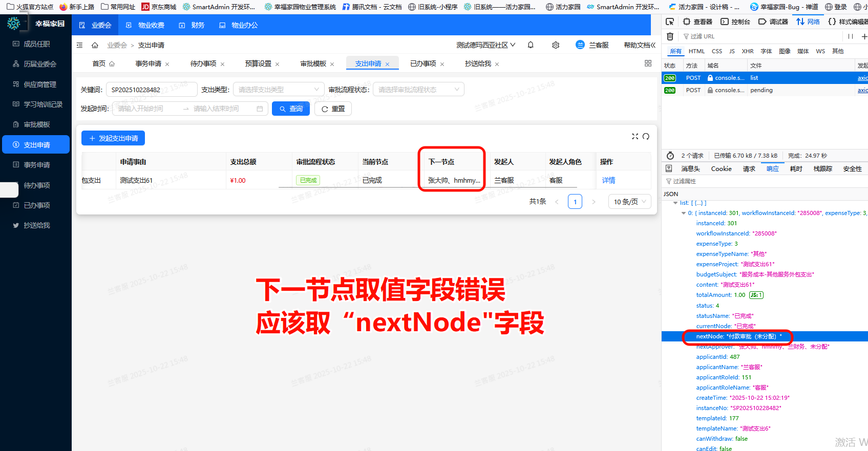Pick element inspector icon in devtools
The width and height of the screenshot is (868, 451).
[x=669, y=22]
